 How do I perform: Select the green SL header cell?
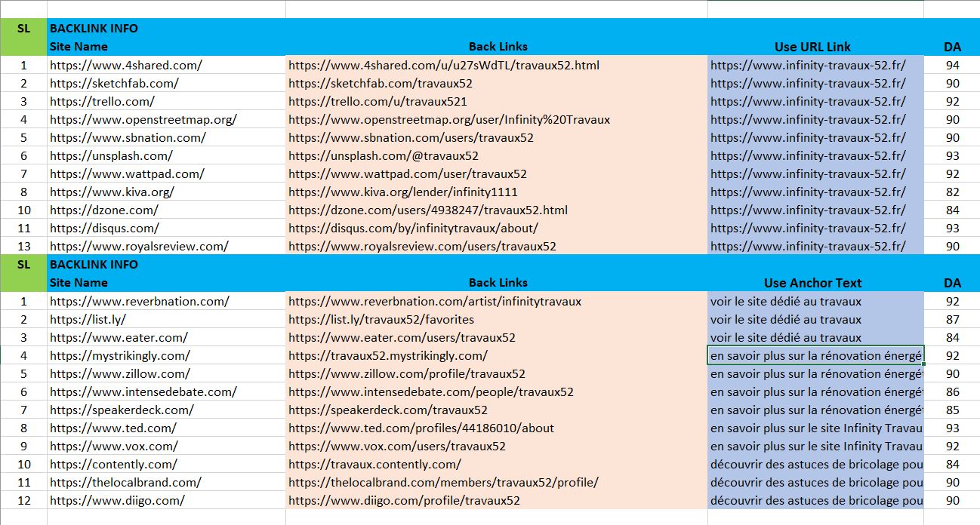click(23, 28)
